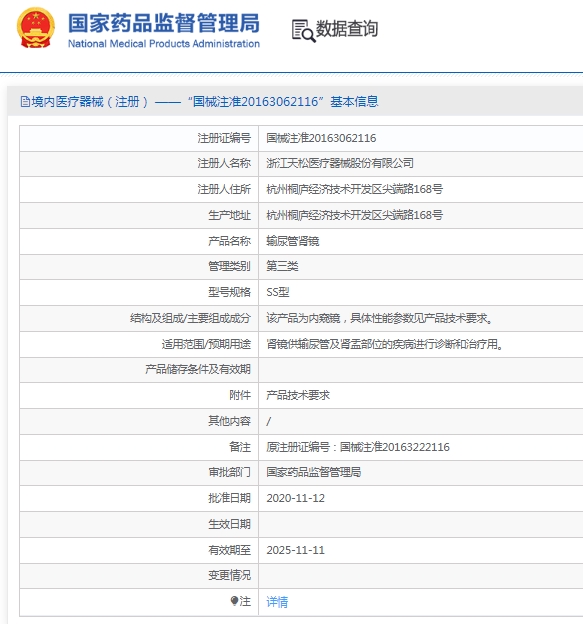
Task: Click the 境内医疗器械（注册）基本信息 title
Action: (x=205, y=102)
